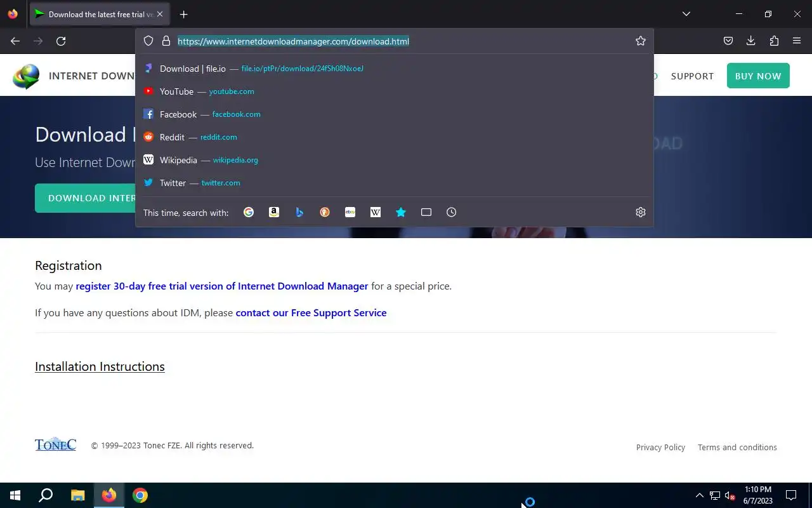Choose the Wikipedia suggestion row
Image resolution: width=812 pixels, height=508 pixels.
pyautogui.click(x=395, y=160)
